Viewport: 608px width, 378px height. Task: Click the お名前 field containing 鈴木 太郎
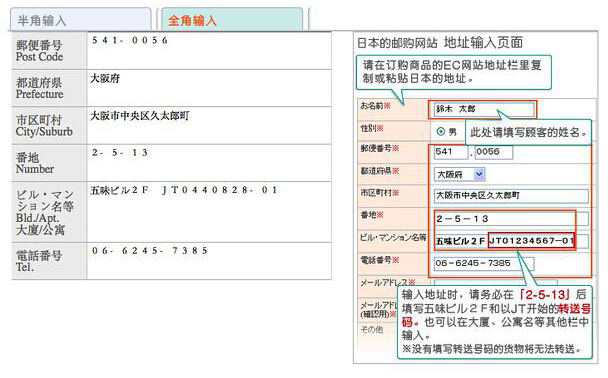point(484,109)
